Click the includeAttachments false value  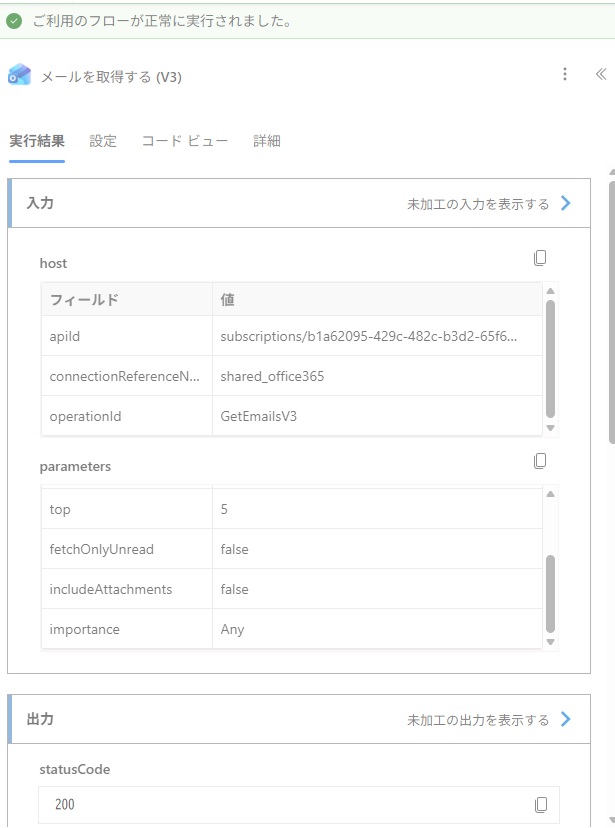pyautogui.click(x=234, y=589)
